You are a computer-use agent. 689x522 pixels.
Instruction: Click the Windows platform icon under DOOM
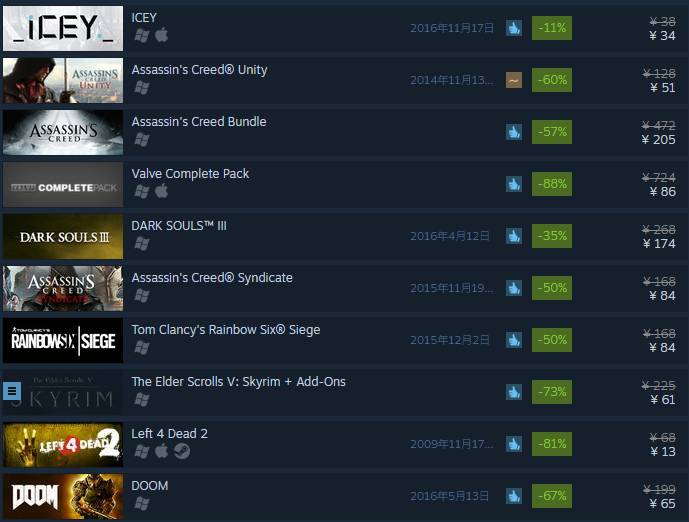pos(141,503)
